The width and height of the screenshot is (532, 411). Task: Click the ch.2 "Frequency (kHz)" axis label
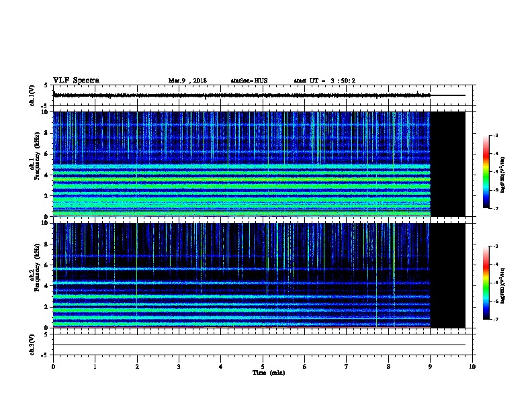[37, 267]
